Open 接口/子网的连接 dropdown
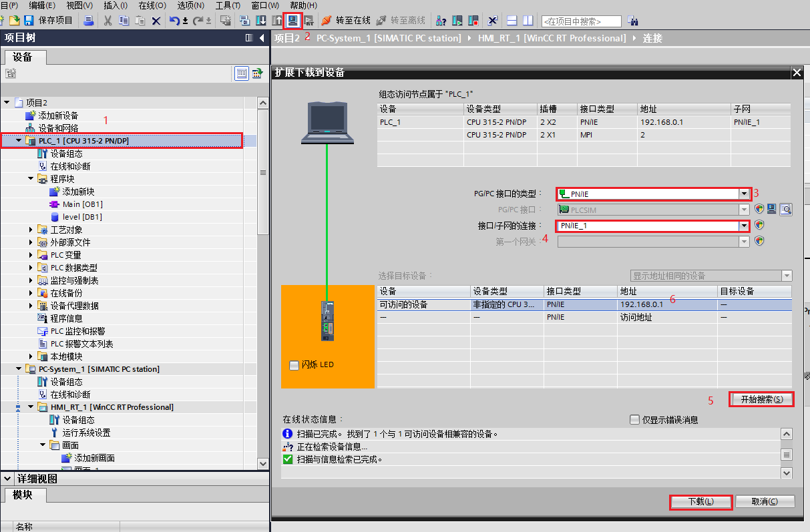Viewport: 810px width, 532px height. pos(744,226)
